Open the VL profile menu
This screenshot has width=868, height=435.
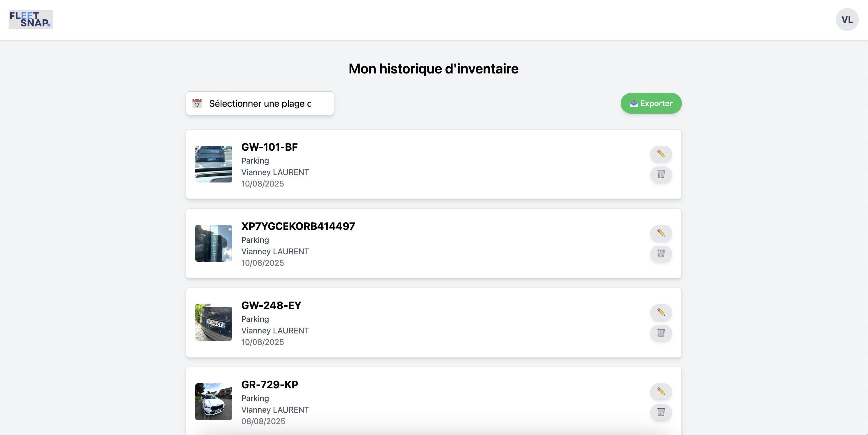847,20
